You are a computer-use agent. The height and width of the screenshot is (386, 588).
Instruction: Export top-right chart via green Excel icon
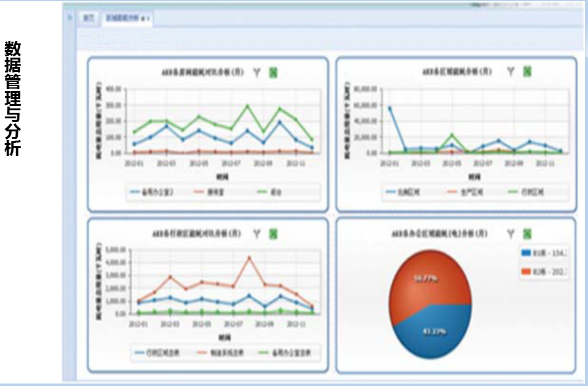pos(527,72)
